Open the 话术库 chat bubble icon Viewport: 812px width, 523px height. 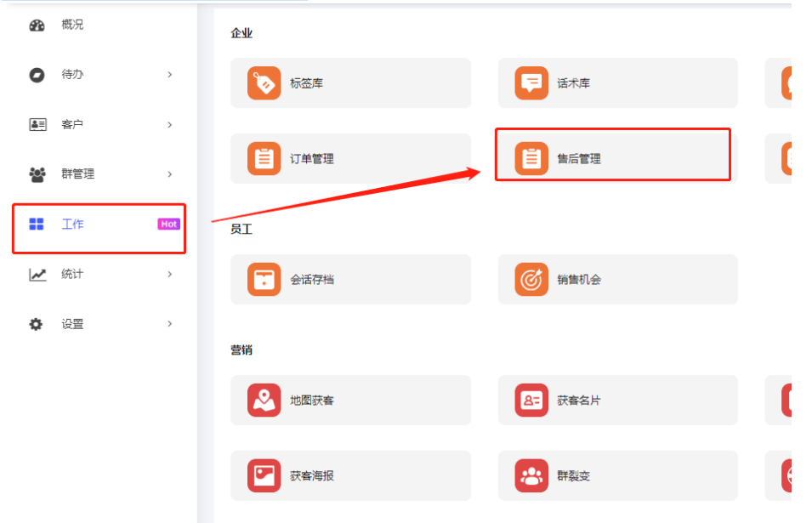[x=531, y=82]
